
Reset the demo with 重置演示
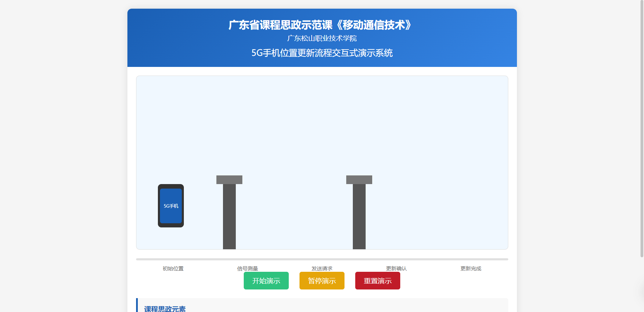coord(377,281)
